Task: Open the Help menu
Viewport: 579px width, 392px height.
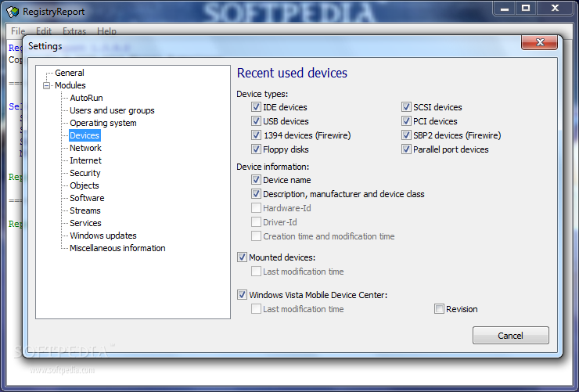Action: [x=106, y=31]
